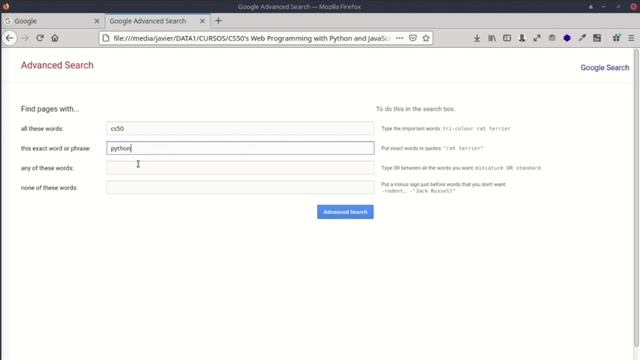Image resolution: width=640 pixels, height=360 pixels.
Task: Open the Firefox home page icon
Action: pyautogui.click(x=55, y=38)
